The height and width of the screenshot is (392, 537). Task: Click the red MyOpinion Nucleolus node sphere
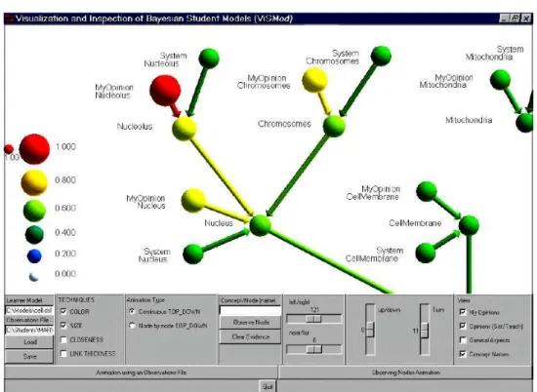click(165, 91)
